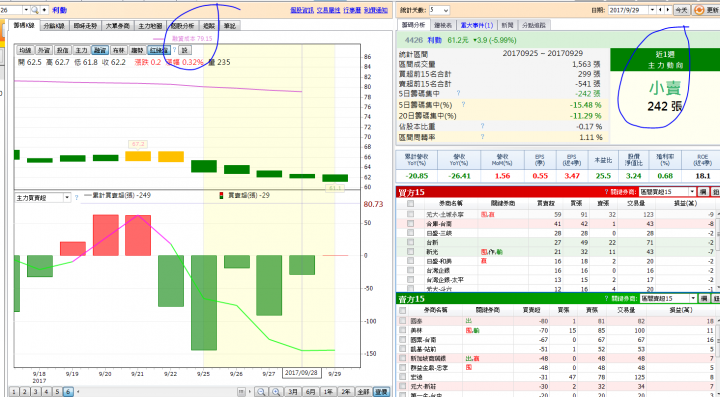The height and width of the screenshot is (397, 720).
Task: Click the orange 更新 refresh icon
Action: 699,10
